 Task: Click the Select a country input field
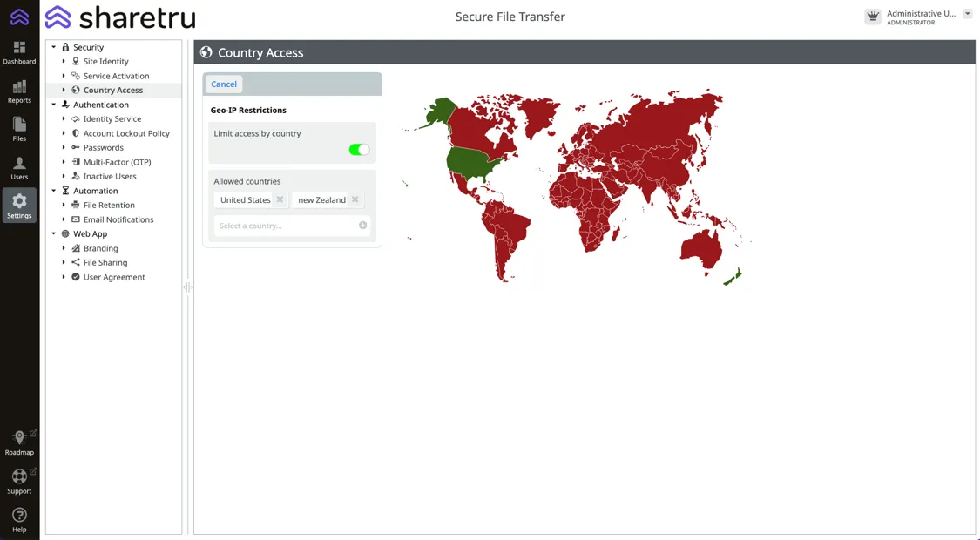(286, 226)
